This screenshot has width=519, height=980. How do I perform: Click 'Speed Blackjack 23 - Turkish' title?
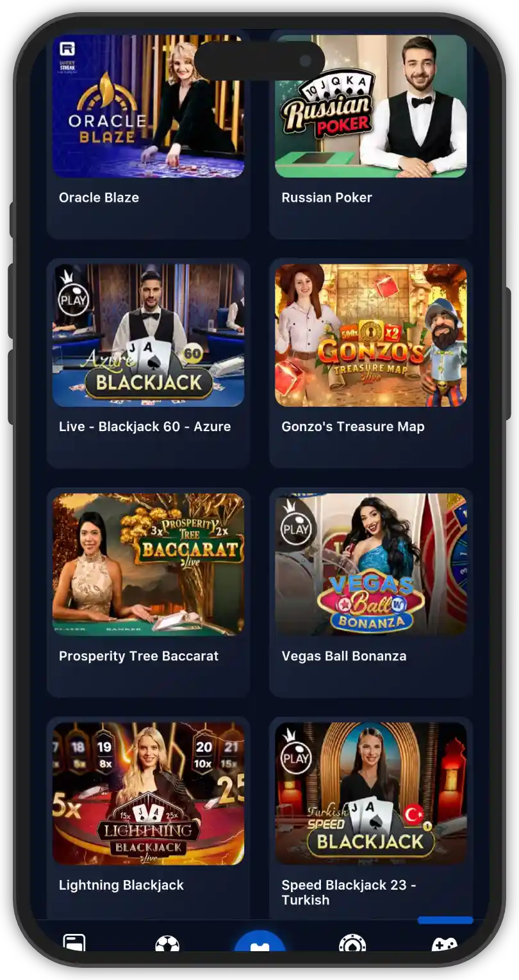[349, 892]
